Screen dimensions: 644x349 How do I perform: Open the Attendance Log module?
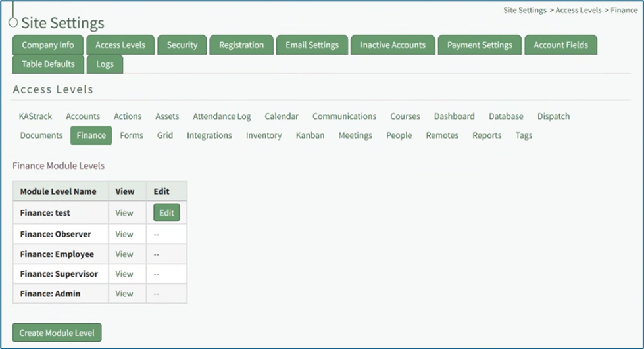tap(222, 116)
